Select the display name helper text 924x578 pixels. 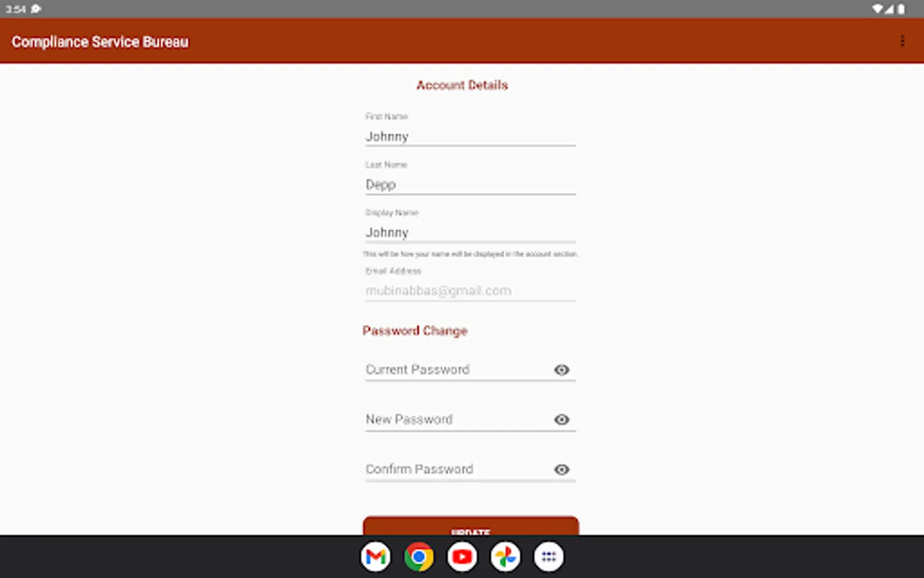tap(470, 254)
